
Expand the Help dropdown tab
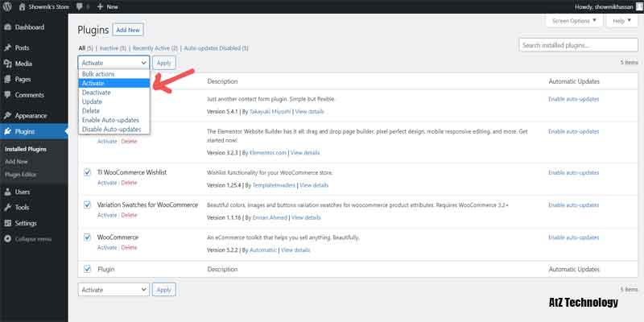point(620,21)
